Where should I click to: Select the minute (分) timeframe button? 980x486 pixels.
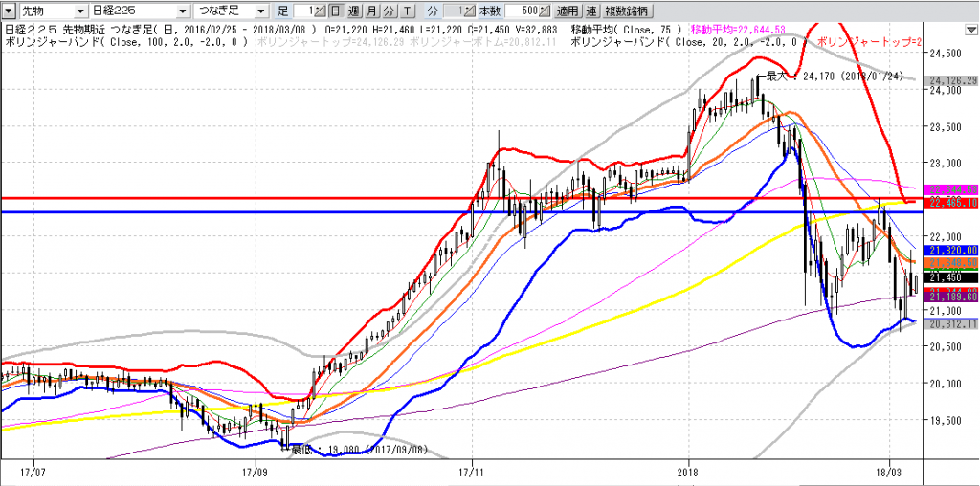389,11
